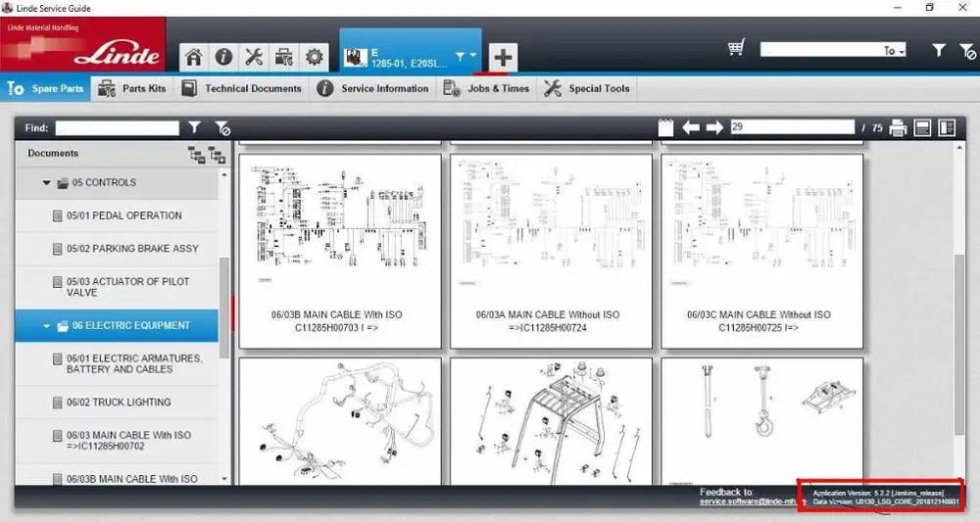Select the 05 CONTROLS folder
This screenshot has height=522, width=980.
(117, 183)
